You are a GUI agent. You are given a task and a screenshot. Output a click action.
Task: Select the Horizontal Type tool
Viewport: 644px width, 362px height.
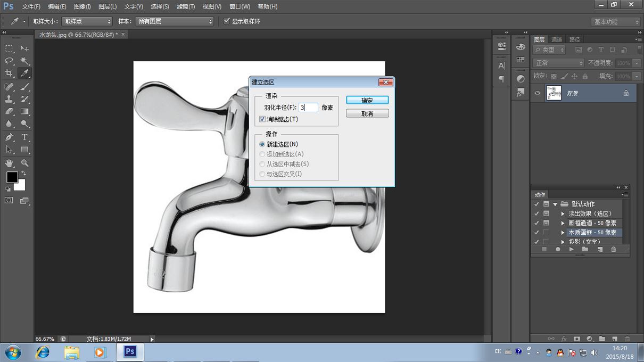point(25,137)
